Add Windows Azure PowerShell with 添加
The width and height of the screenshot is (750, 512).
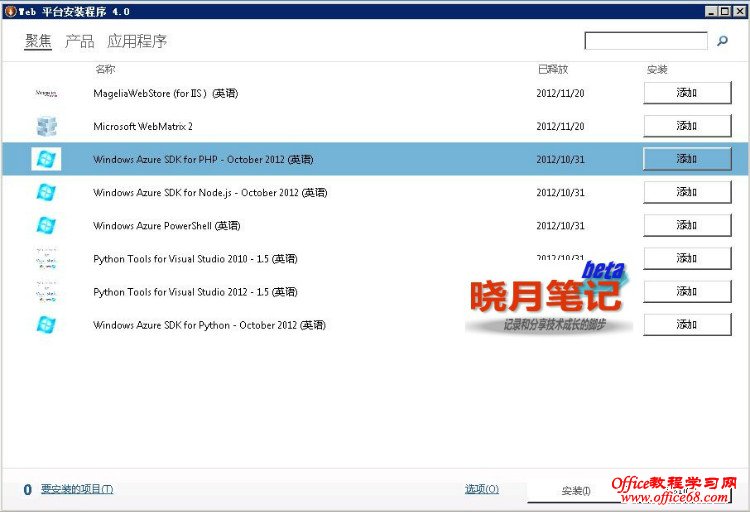[x=687, y=225]
